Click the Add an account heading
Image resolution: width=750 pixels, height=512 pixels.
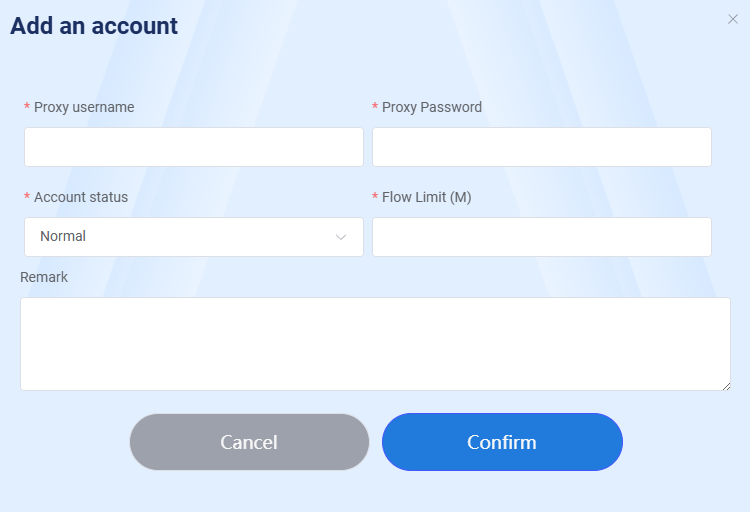[x=94, y=26]
